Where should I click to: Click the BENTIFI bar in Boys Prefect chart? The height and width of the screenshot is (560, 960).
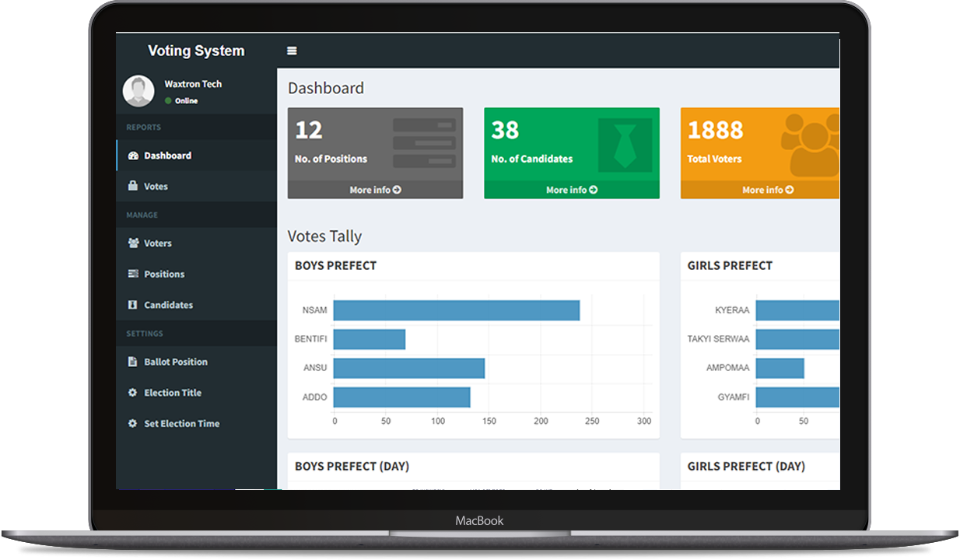370,339
